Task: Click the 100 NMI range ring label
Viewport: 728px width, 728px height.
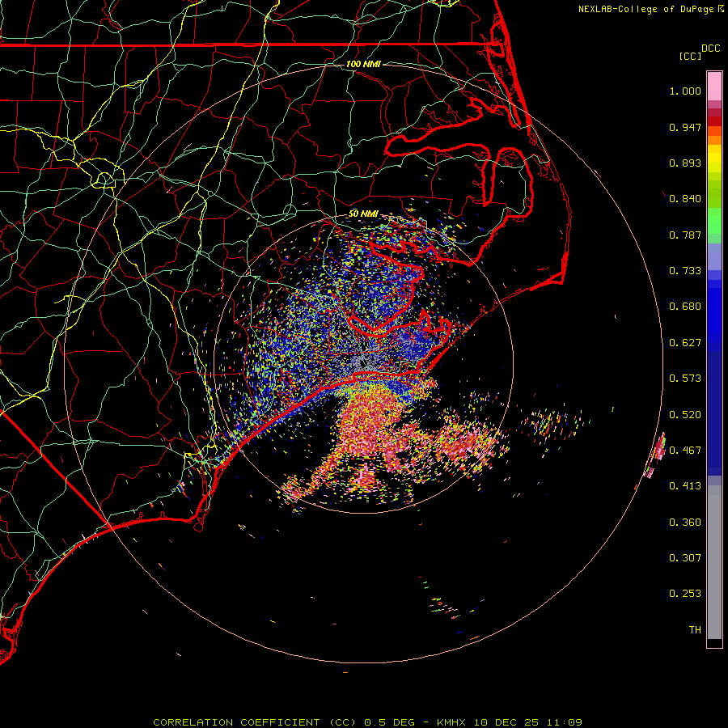Action: pos(363,64)
